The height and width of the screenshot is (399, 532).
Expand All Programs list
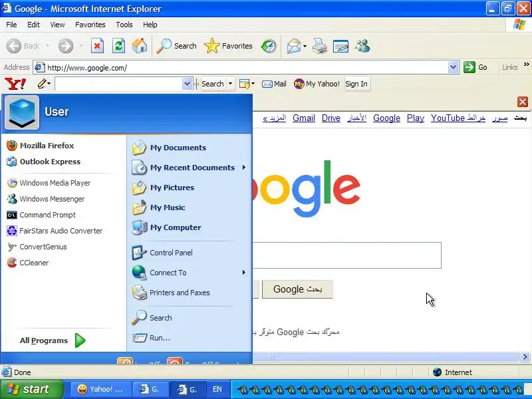(53, 340)
